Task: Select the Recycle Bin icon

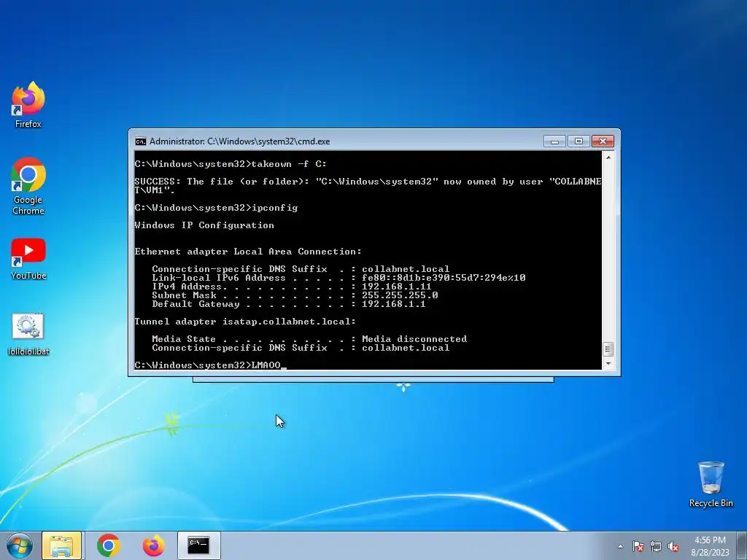Action: click(711, 484)
